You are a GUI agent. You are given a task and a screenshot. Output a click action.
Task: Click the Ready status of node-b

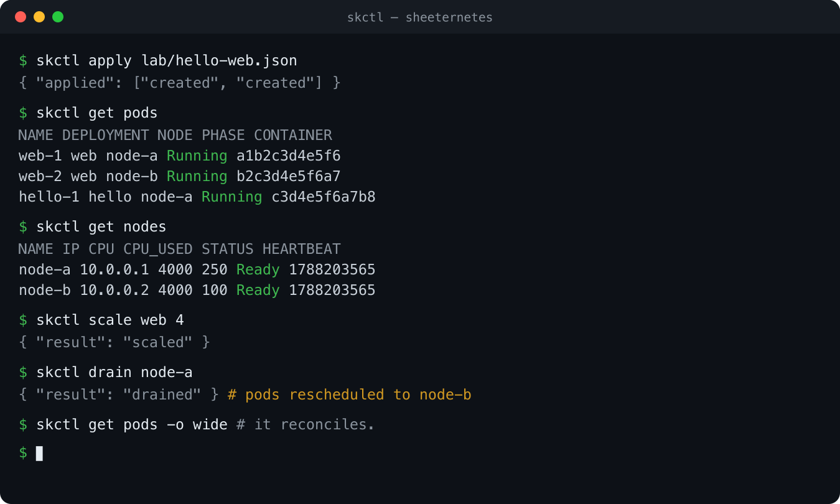coord(258,291)
